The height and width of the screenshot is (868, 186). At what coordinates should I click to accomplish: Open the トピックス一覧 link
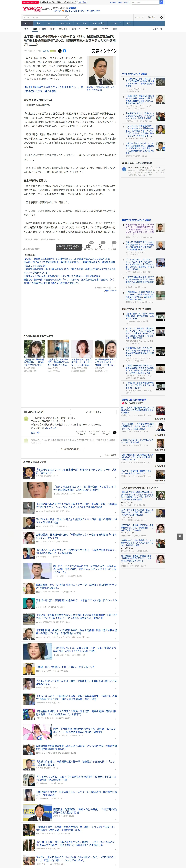point(155,29)
